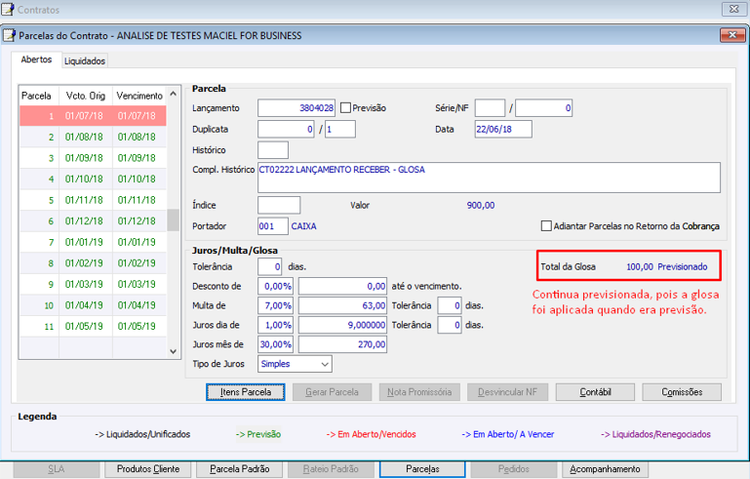Click the Portador code field 001
Screen dimensions: 750x479
(x=273, y=226)
